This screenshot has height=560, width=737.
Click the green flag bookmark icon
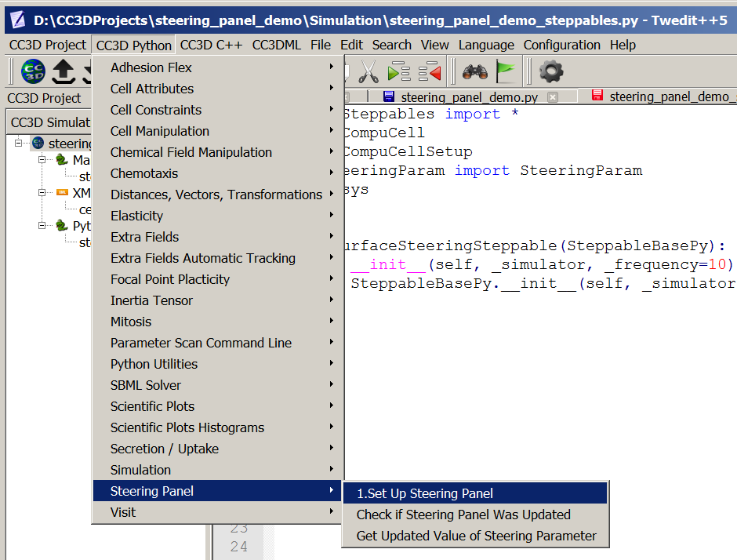coord(506,72)
